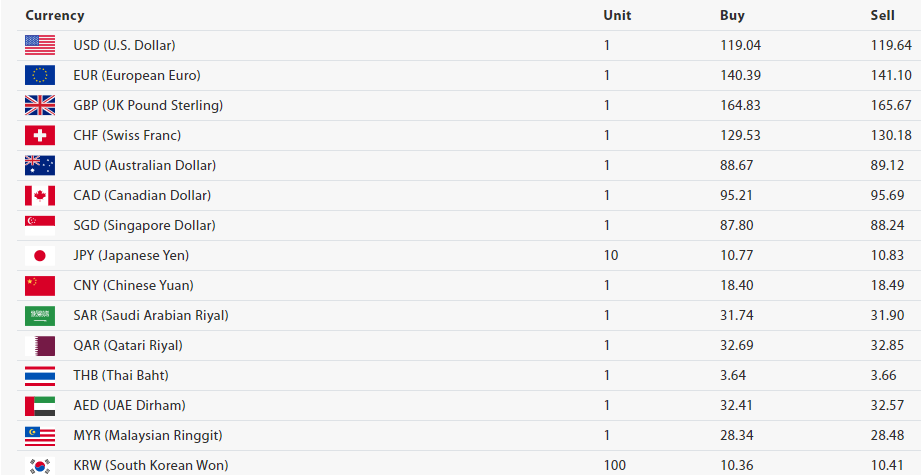Click the EUR buy rate 140.39
921x475 pixels.
tap(740, 75)
